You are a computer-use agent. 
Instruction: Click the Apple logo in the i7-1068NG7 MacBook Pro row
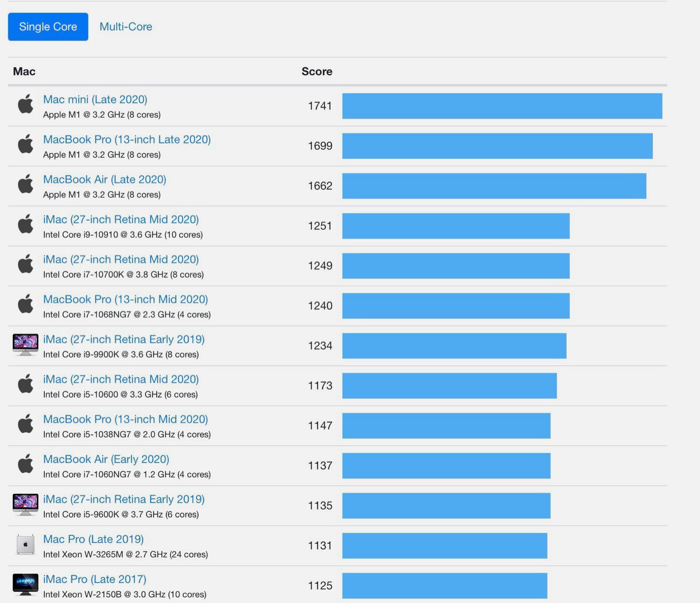[26, 304]
